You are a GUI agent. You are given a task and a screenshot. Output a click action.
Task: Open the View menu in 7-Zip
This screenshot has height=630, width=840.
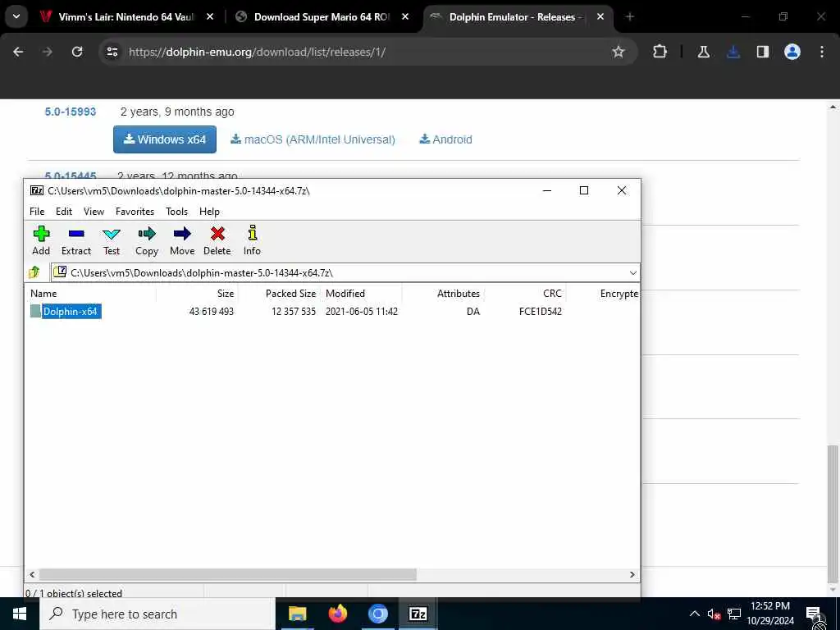click(94, 212)
